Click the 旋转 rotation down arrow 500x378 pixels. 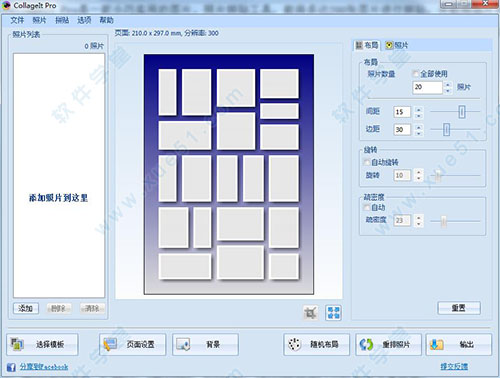pyautogui.click(x=419, y=178)
